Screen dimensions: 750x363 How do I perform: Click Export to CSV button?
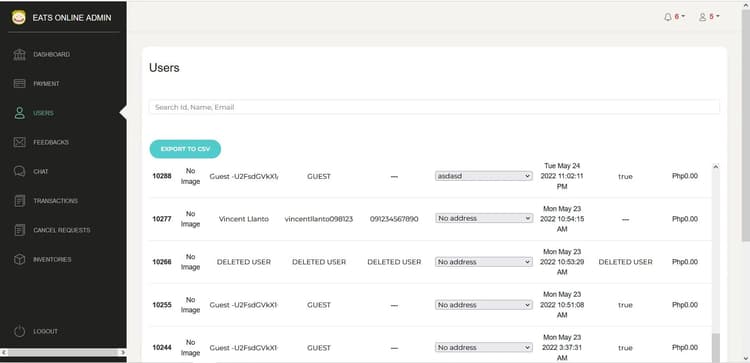tap(185, 149)
